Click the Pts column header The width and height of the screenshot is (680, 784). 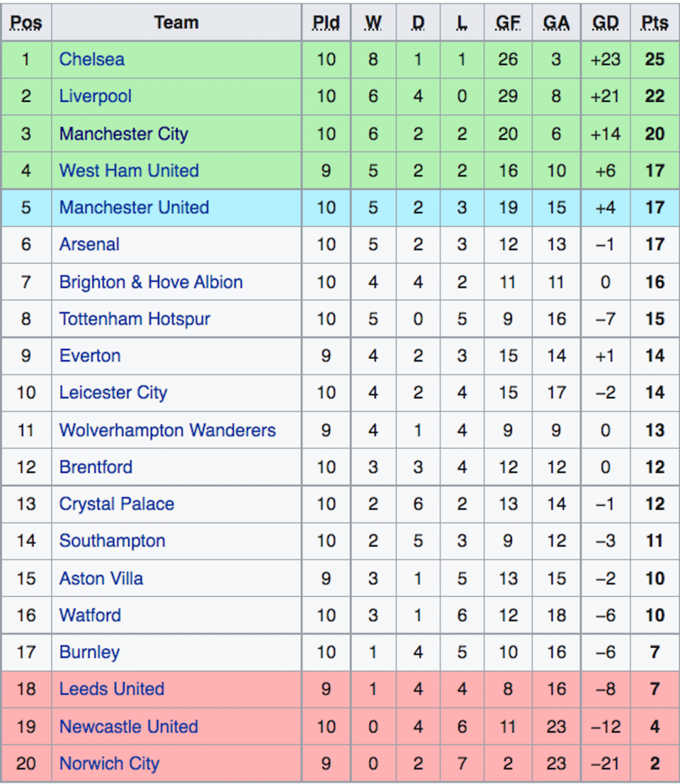654,22
